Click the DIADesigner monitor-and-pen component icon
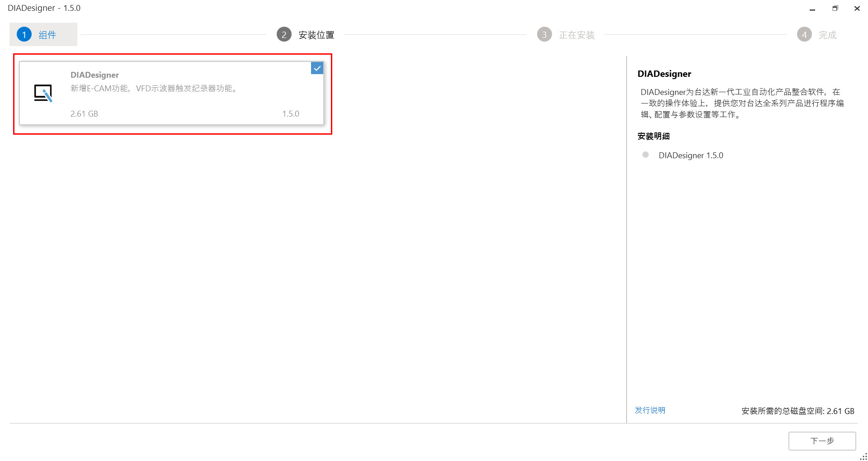The image size is (868, 461). pos(44,93)
